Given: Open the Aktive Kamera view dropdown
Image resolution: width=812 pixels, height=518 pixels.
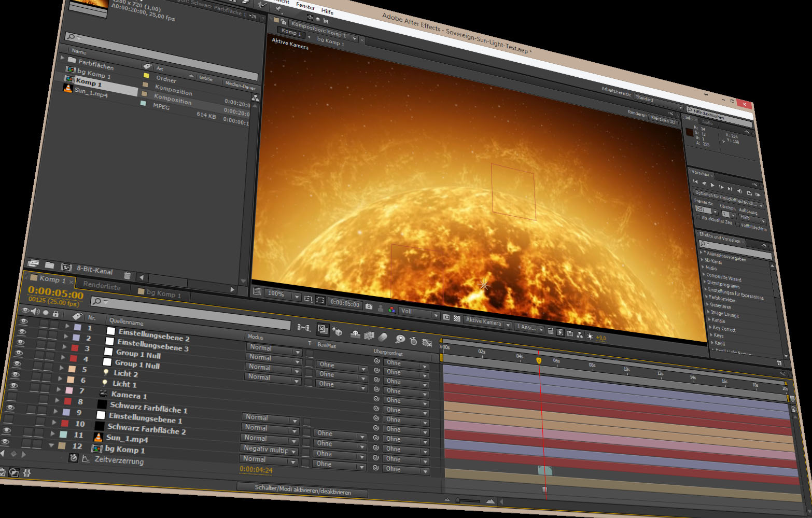Looking at the screenshot, I should tap(487, 323).
